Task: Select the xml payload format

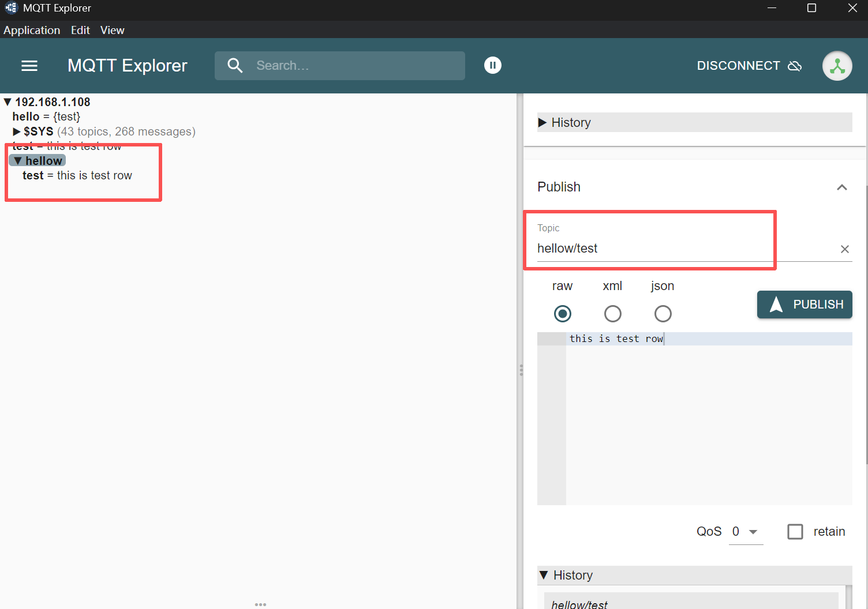Action: 612,314
